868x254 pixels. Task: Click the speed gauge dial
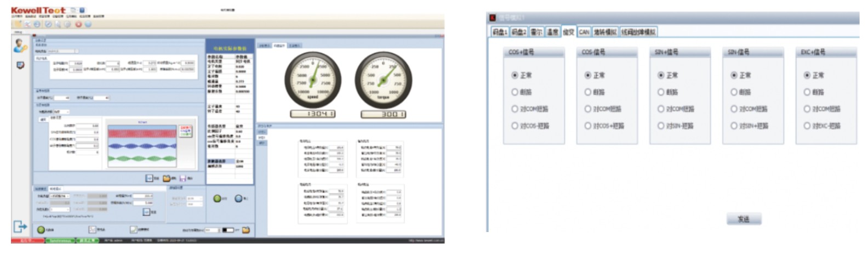312,80
